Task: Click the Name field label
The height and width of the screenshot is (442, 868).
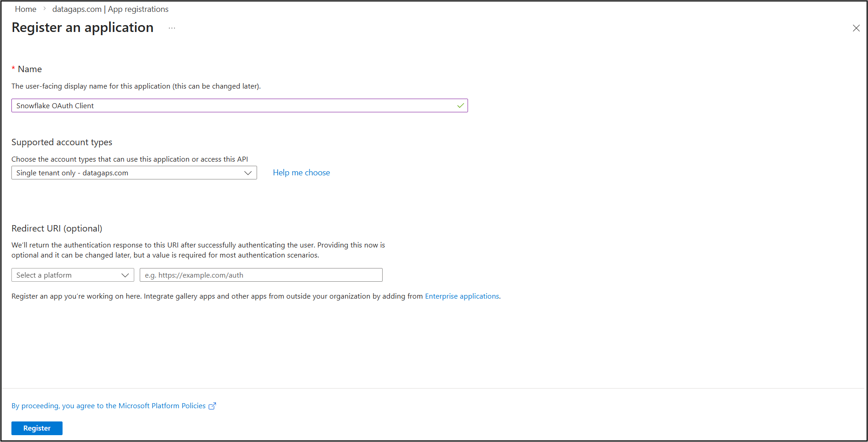Action: [30, 69]
